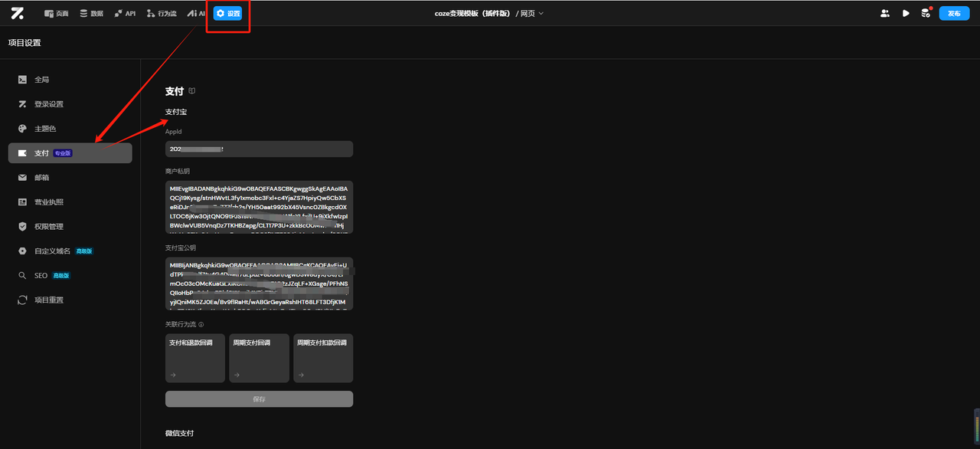
Task: Click the 保存 (Save) button
Action: point(259,399)
